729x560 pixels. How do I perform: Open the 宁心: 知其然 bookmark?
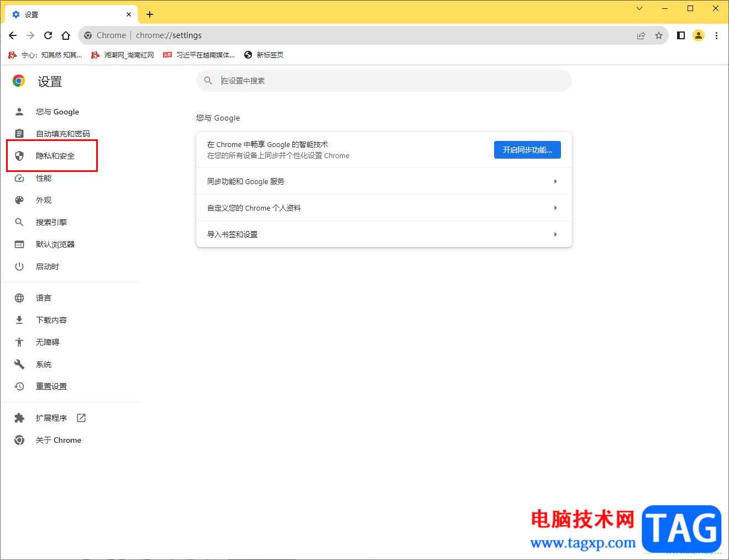45,55
